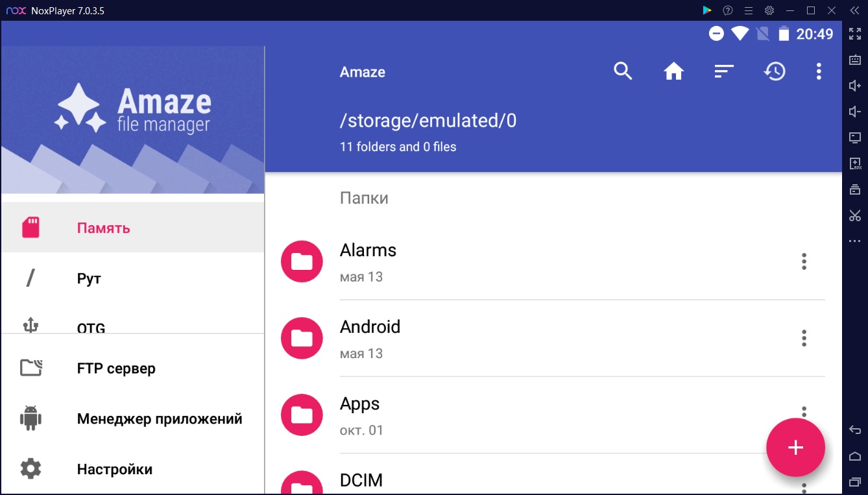The image size is (868, 495).
Task: Toggle NoxPlayer fullscreen icon
Action: (x=855, y=34)
